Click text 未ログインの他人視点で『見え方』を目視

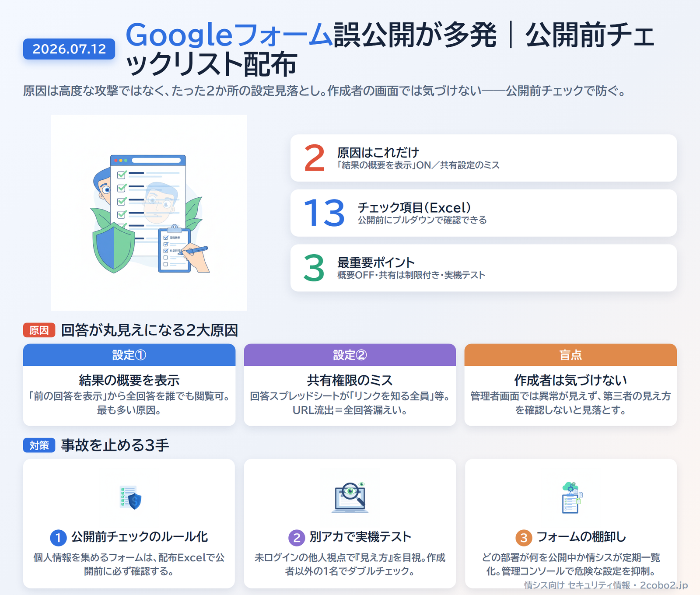click(x=350, y=564)
